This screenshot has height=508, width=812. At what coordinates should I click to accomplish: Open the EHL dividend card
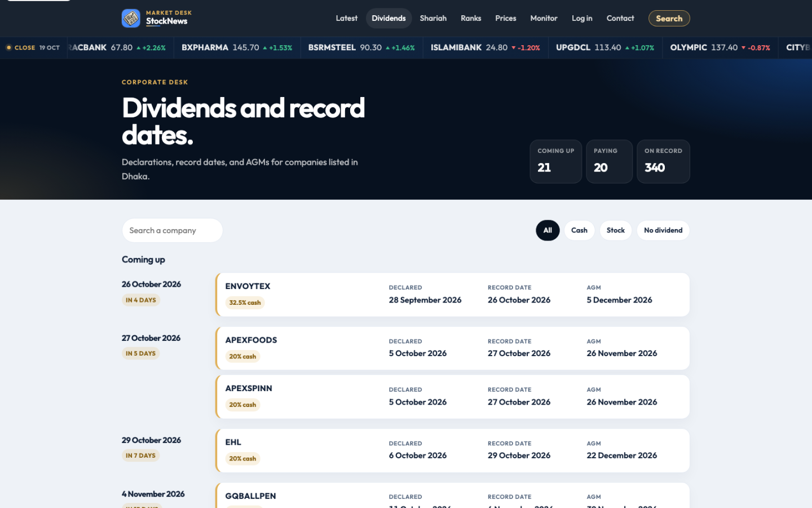point(453,450)
